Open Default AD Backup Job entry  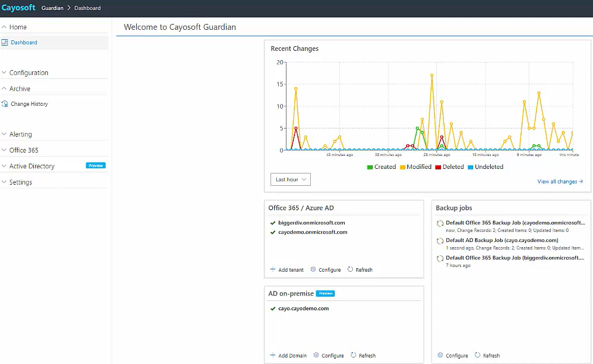point(502,240)
